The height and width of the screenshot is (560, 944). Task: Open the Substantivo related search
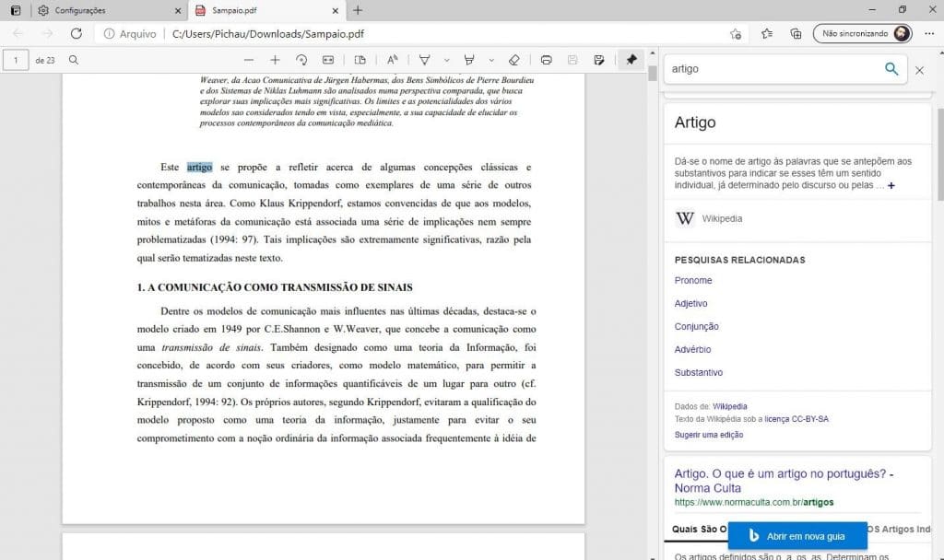[x=699, y=372]
